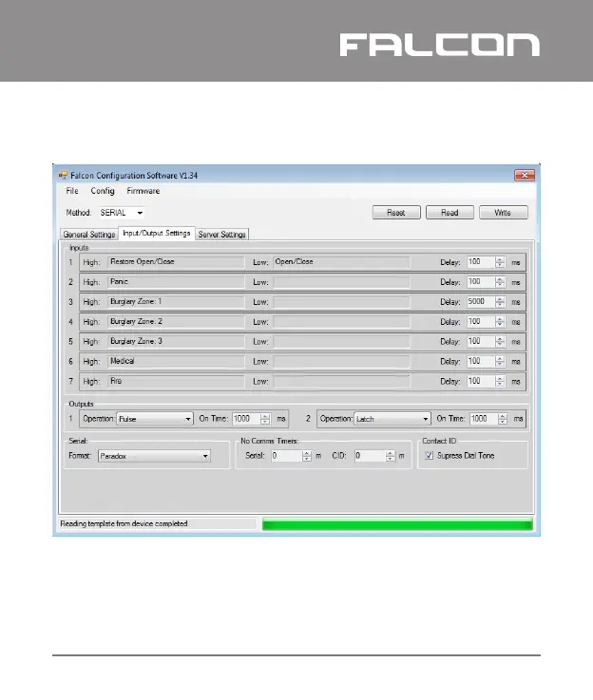Click Input 6 High field Medical

[176, 362]
